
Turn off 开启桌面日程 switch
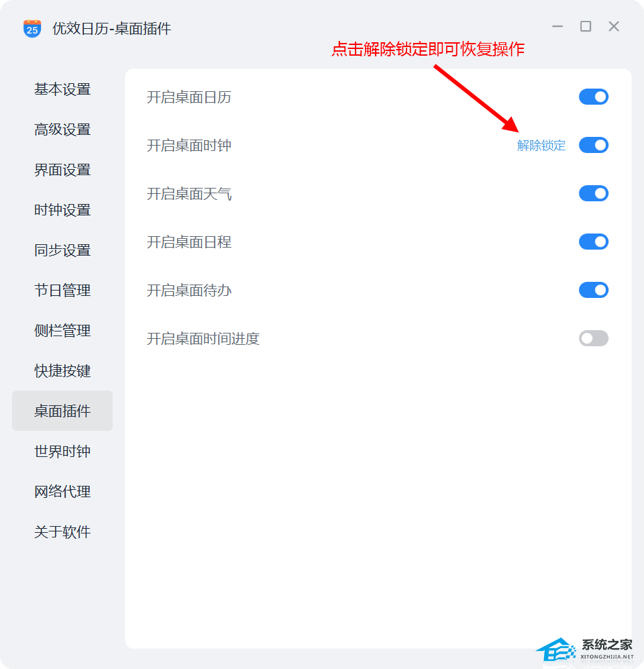pos(593,242)
